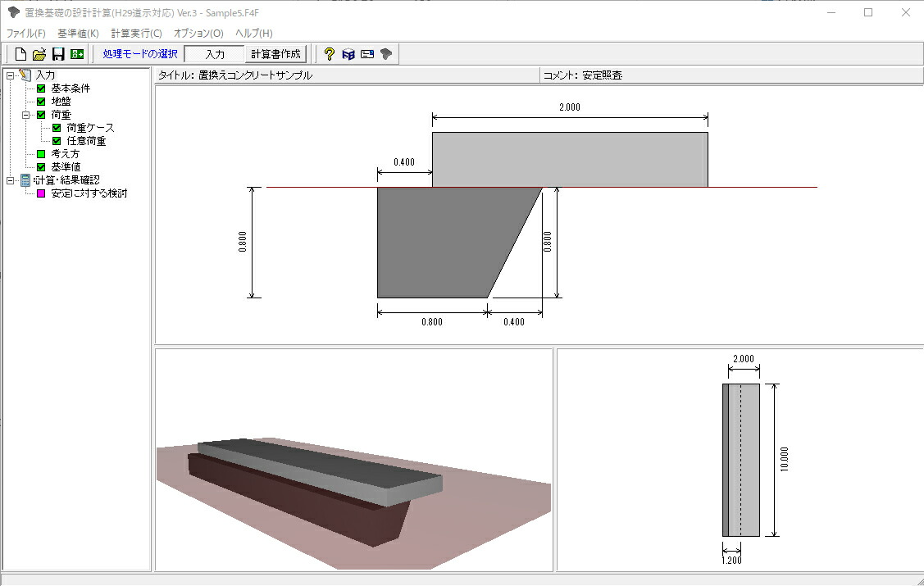This screenshot has height=586, width=924.
Task: Toggle the 荷重ケース green checkbox
Action: 57,128
